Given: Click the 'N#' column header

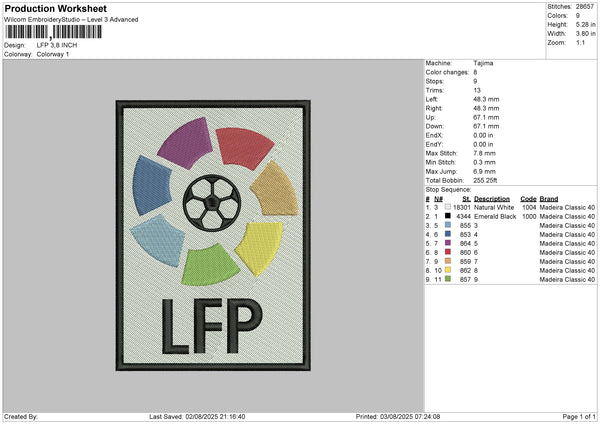Looking at the screenshot, I should tap(438, 199).
